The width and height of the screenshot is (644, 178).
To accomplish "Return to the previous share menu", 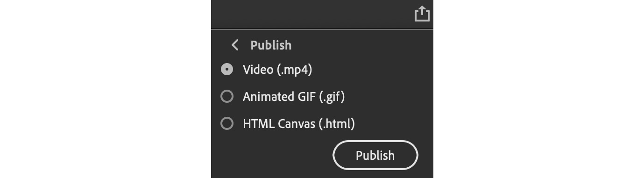I will click(235, 45).
